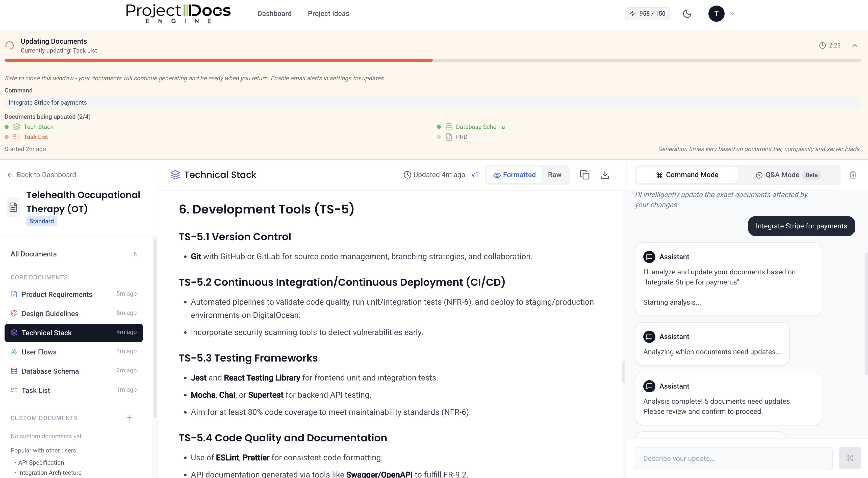Viewport: 868px width, 478px height.
Task: Download the Technical Stack document
Action: (605, 175)
